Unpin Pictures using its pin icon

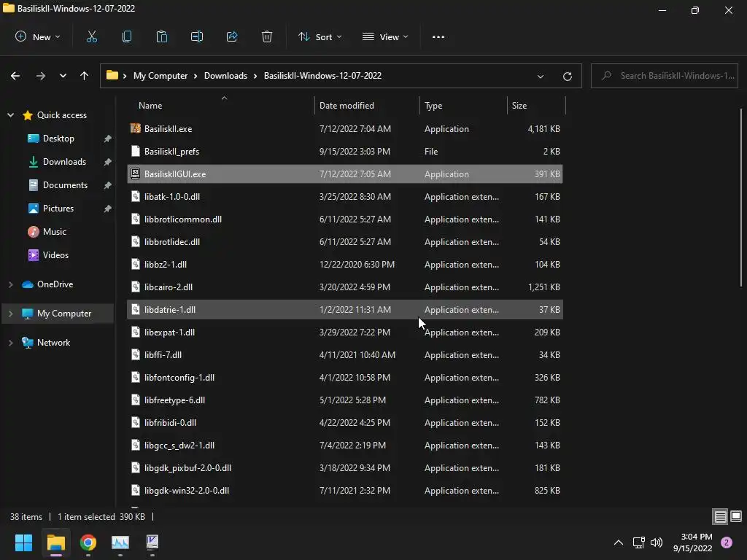(108, 209)
